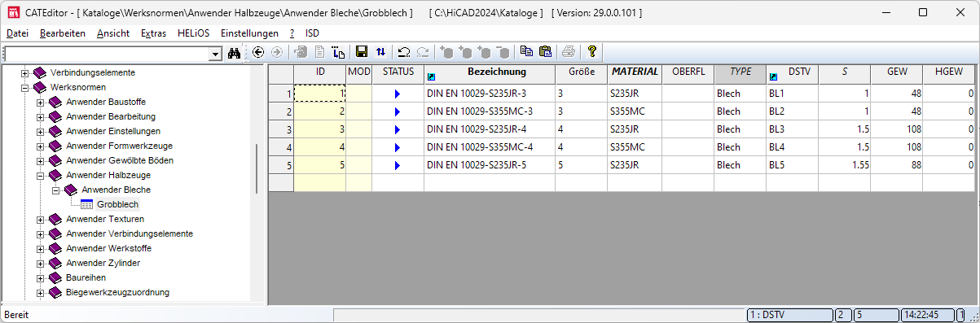Select the Anwender Gewölbte Böden tree item

point(119,160)
